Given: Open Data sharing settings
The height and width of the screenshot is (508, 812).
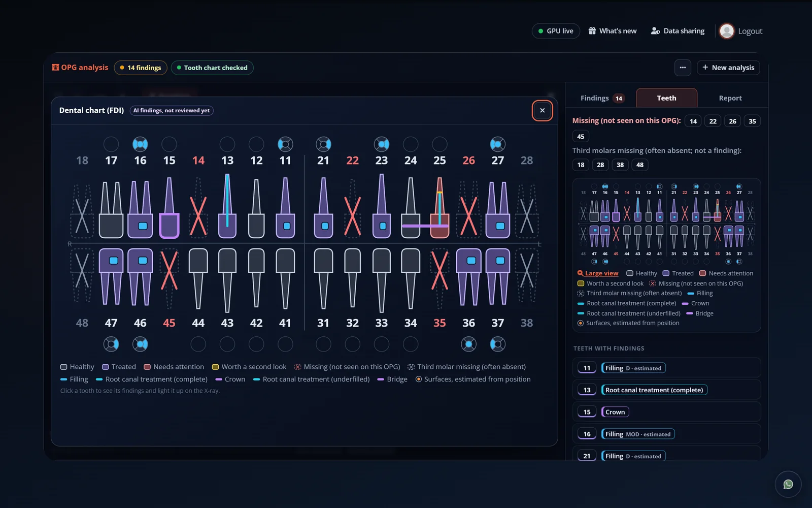Looking at the screenshot, I should [678, 31].
